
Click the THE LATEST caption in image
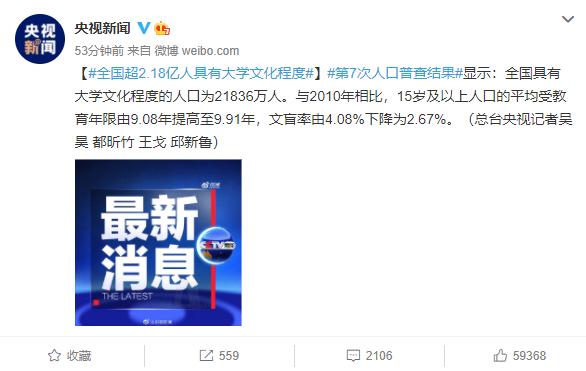[x=127, y=297]
